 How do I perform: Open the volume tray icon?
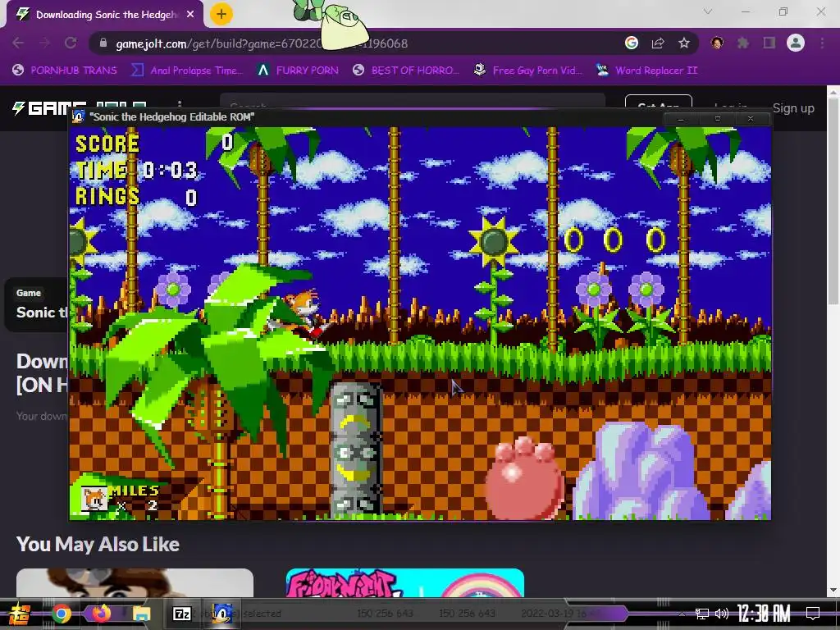pyautogui.click(x=722, y=614)
